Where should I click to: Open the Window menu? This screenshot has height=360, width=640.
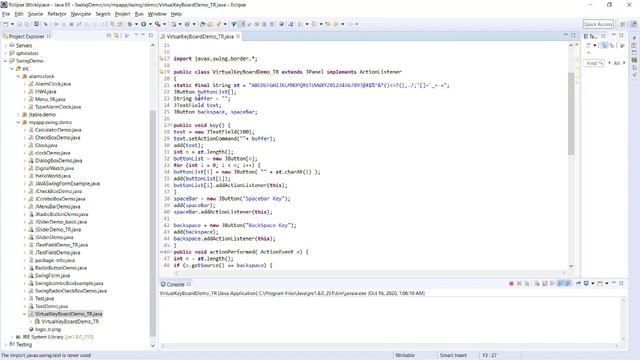click(x=157, y=14)
